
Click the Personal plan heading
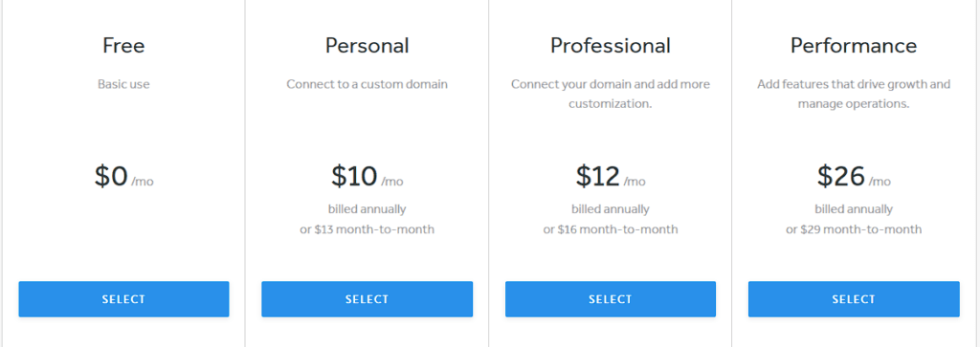coord(367,46)
